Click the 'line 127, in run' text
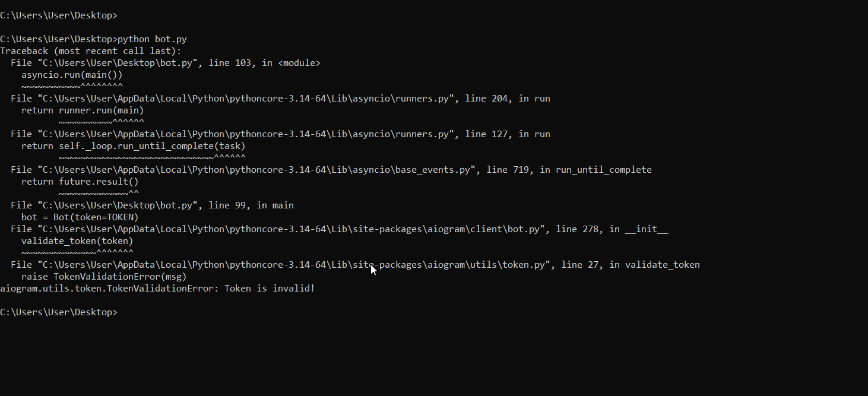 [507, 134]
